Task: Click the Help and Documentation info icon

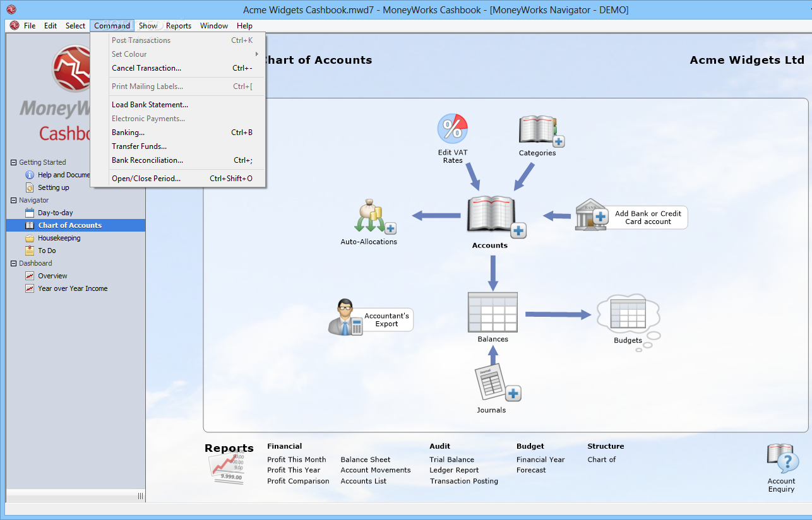Action: pos(30,175)
